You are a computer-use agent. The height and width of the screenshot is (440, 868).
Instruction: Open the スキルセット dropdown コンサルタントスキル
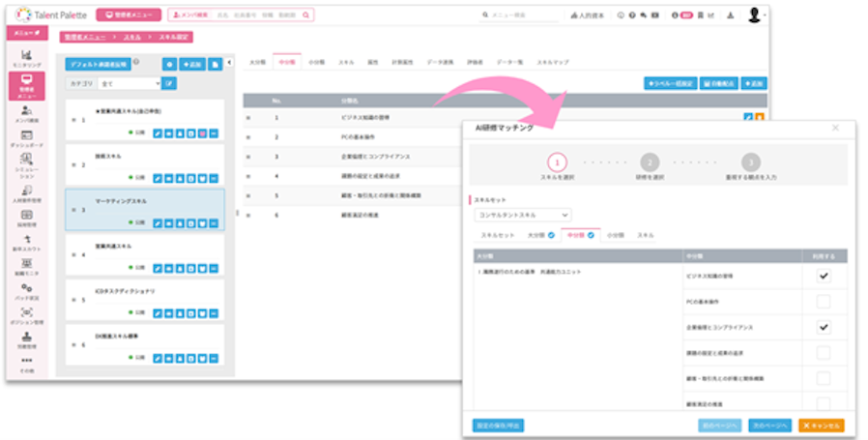tap(523, 215)
